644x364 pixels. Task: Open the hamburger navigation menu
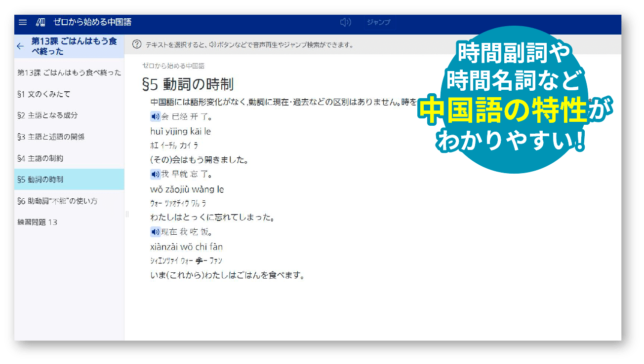point(22,22)
